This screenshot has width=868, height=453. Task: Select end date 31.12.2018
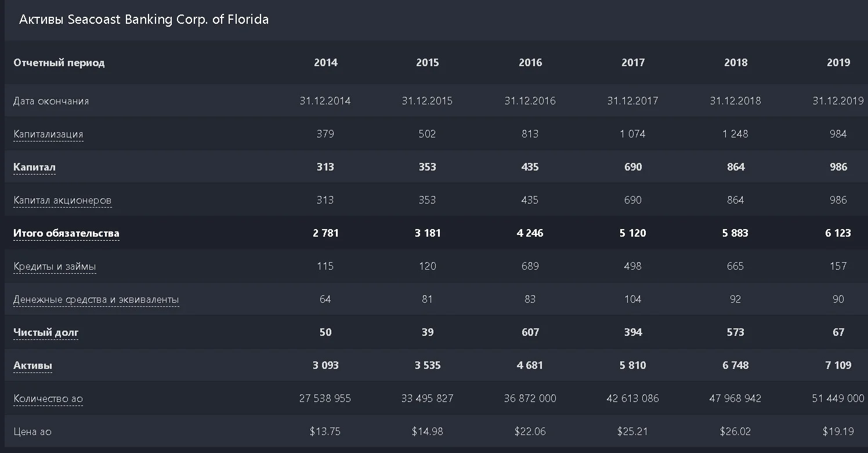736,101
